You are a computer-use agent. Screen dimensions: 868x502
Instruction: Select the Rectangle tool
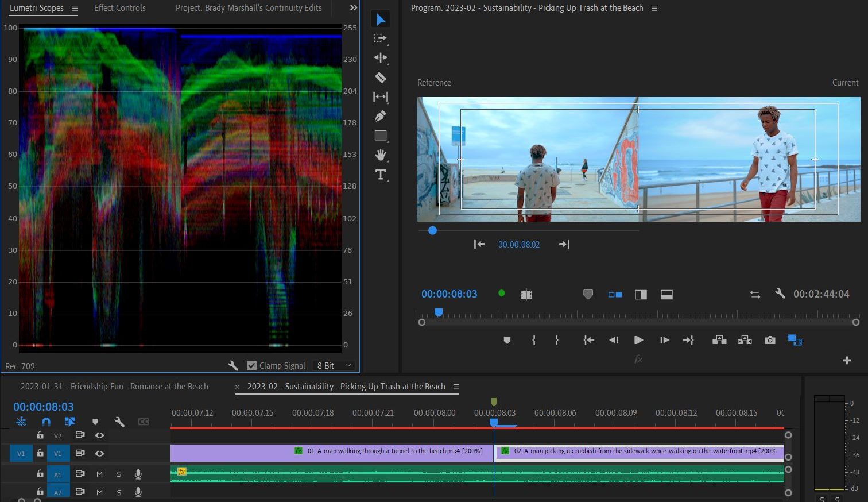point(381,136)
